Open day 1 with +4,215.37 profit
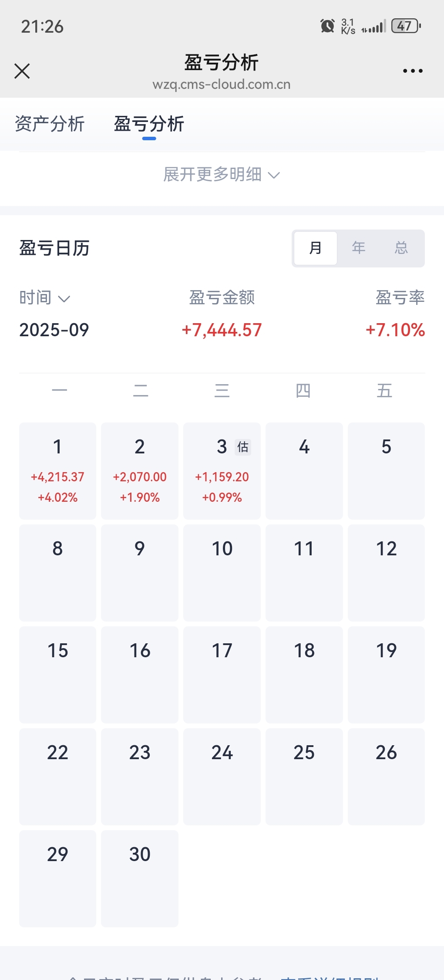Screen dimensions: 444x980 pos(57,471)
